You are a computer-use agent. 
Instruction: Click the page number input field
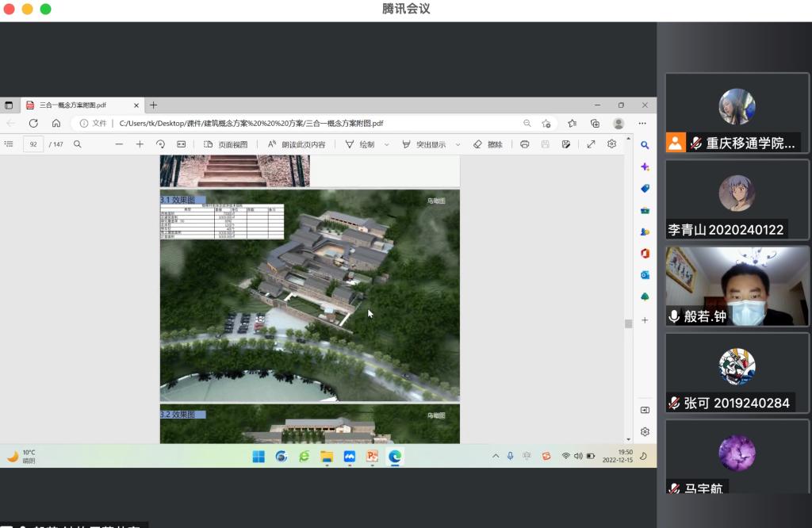(x=33, y=144)
